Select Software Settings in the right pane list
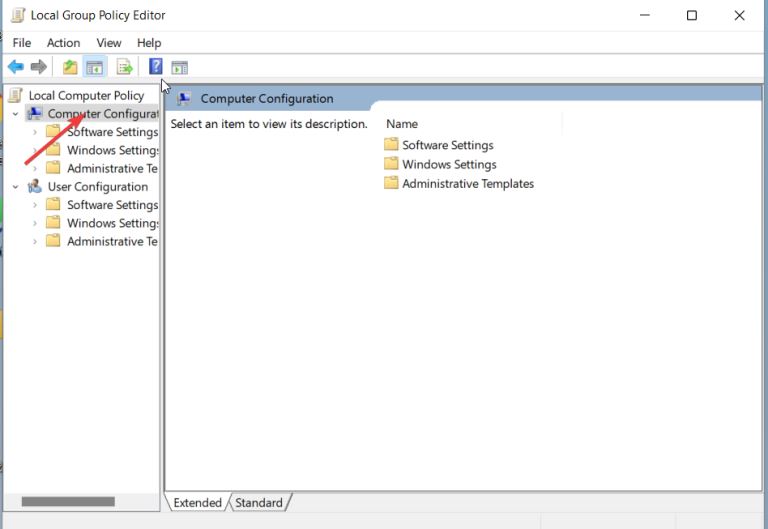768x529 pixels. tap(448, 145)
